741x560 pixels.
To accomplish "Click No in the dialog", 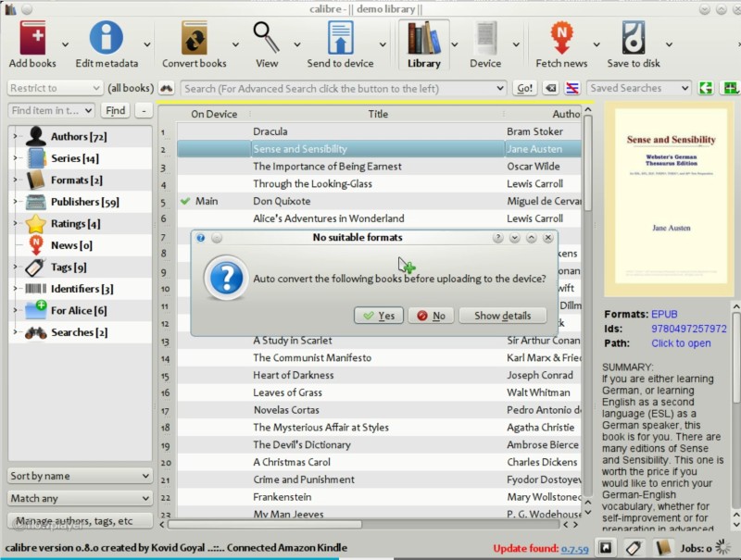I will tap(431, 316).
